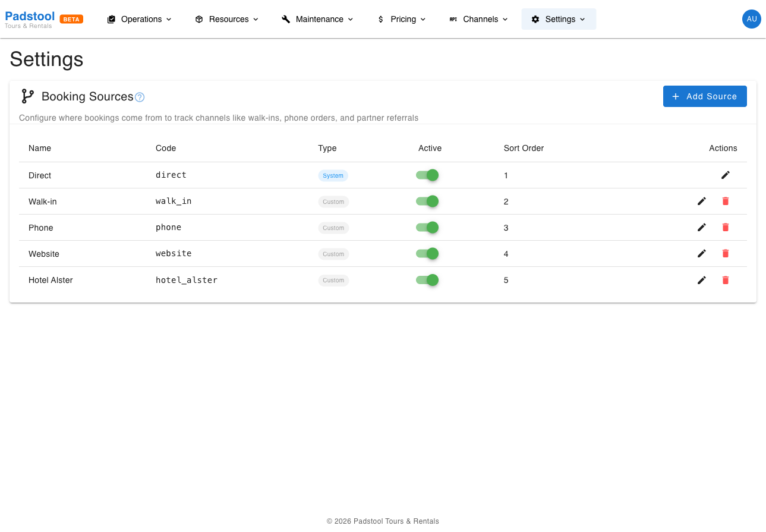Open the Operations menu
This screenshot has width=766, height=532.
140,19
